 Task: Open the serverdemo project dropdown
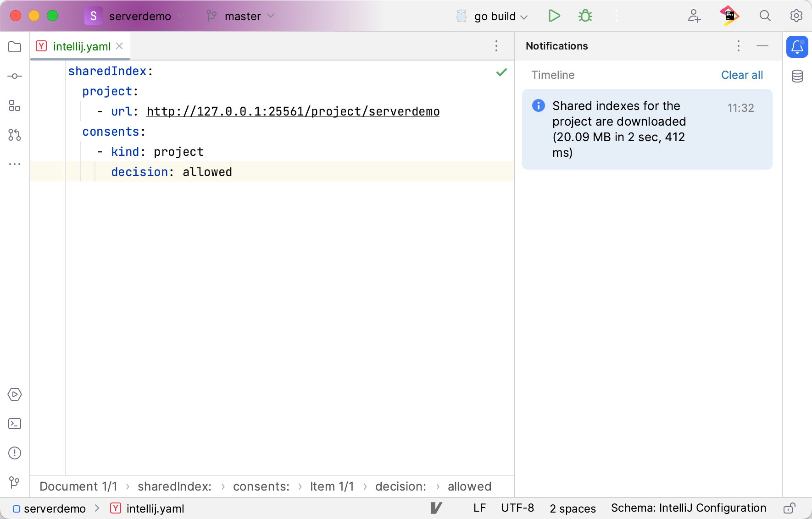[180, 16]
